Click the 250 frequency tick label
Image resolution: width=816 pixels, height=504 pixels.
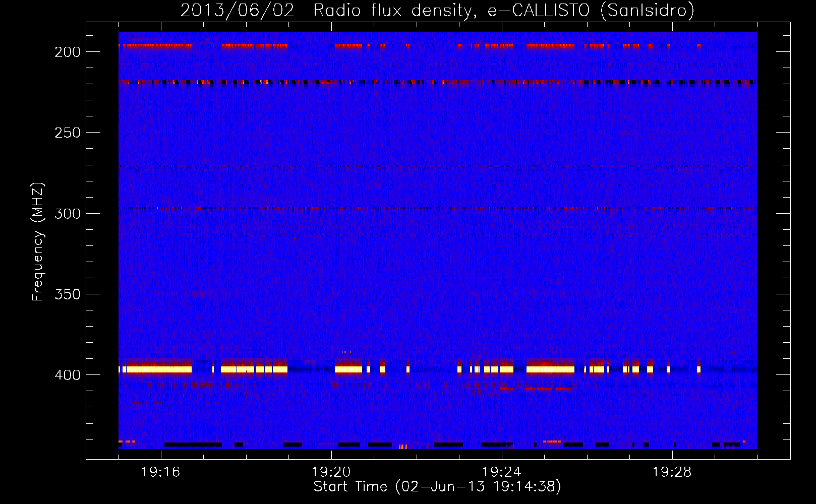point(68,133)
